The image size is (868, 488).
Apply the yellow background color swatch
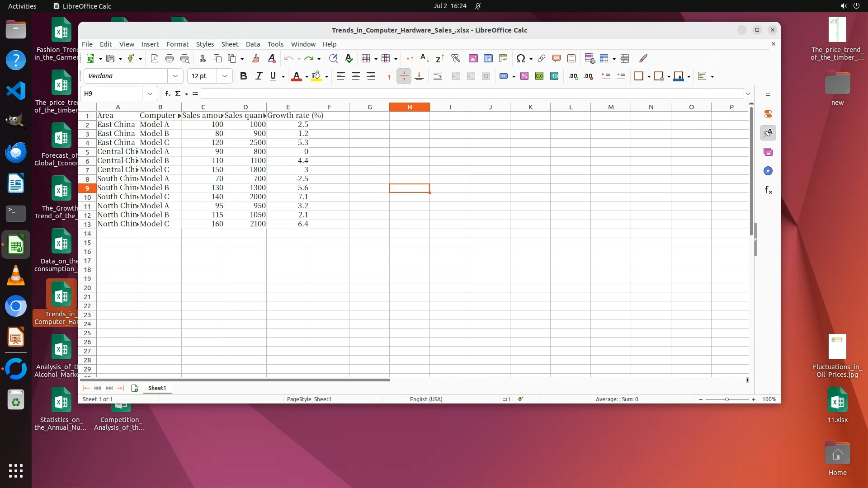(x=316, y=76)
